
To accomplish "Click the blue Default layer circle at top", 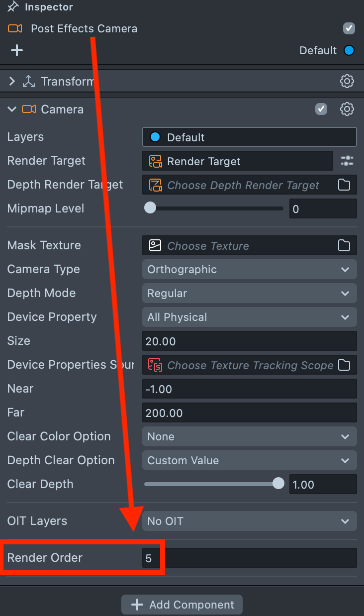I will (x=349, y=50).
